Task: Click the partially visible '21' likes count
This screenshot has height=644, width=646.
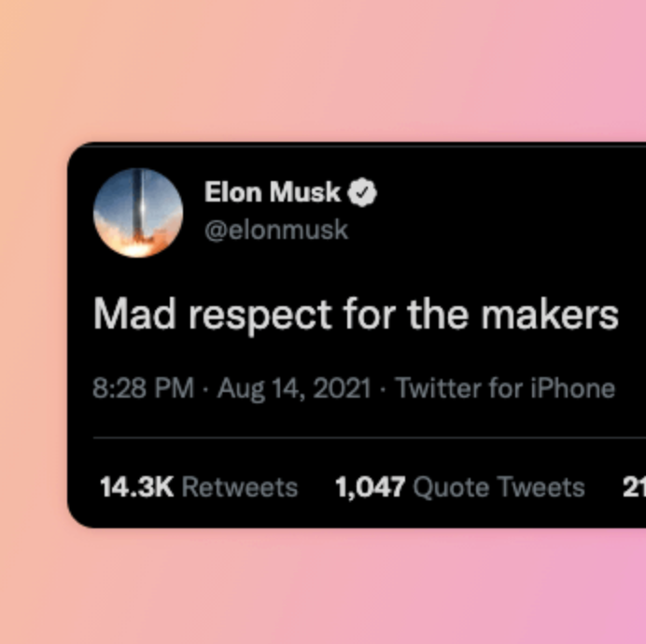Action: click(x=634, y=487)
